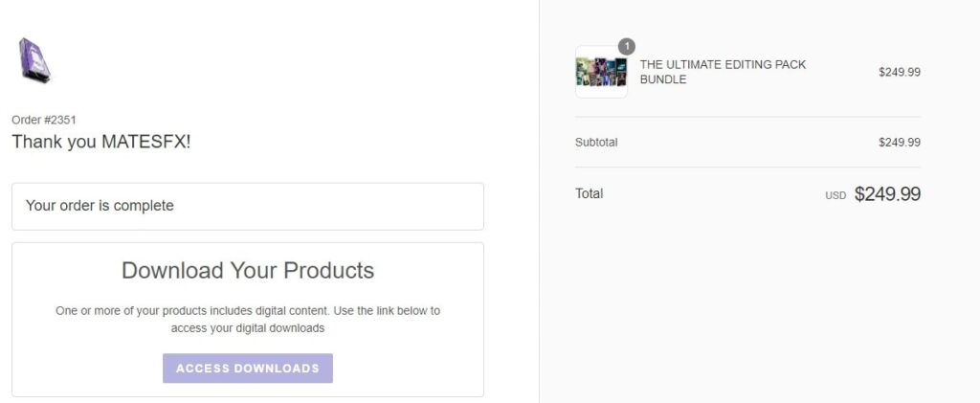Click THE ULTIMATE EDITING PACK BUNDLE title
Viewport: 980px width, 403px height.
[723, 72]
